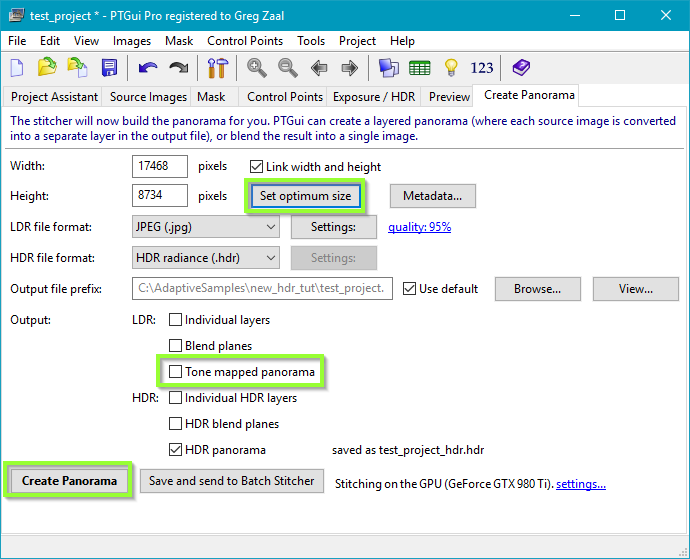Screen dimensions: 690x559
Task: Uncheck the Use default checkbox
Action: (x=409, y=289)
